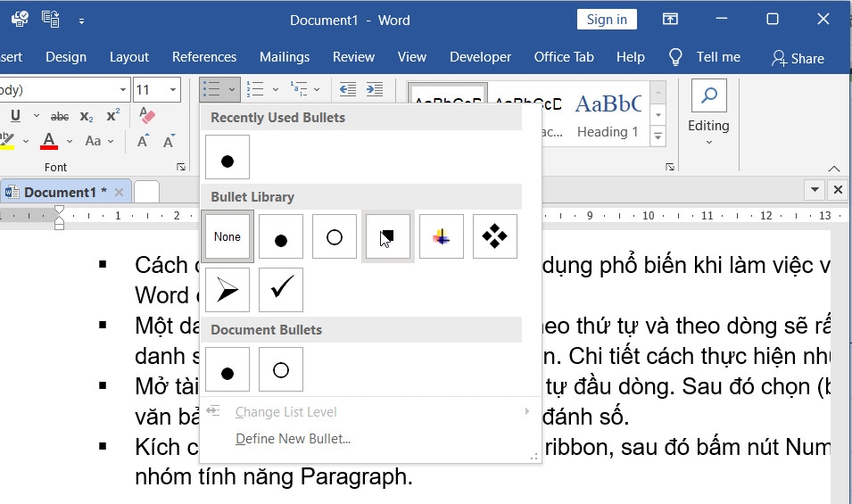This screenshot has width=852, height=504.
Task: Select the recently used round bullet
Action: (227, 157)
